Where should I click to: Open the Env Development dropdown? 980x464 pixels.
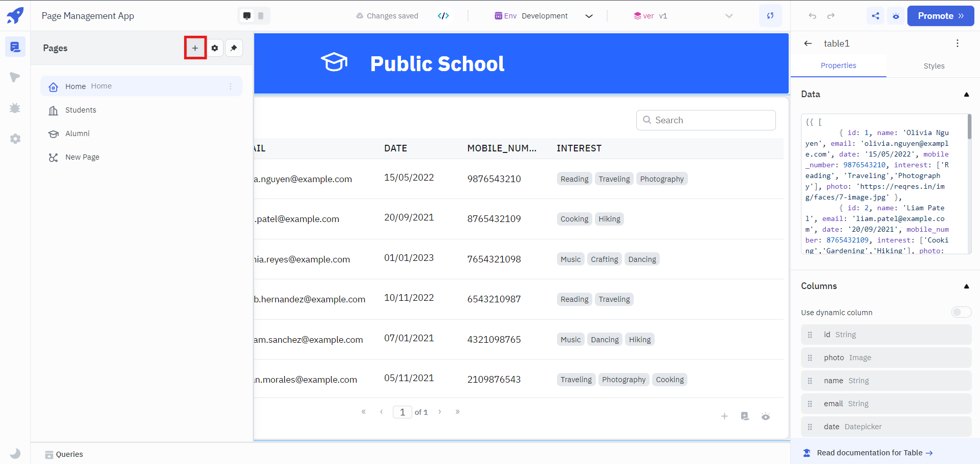pyautogui.click(x=544, y=16)
